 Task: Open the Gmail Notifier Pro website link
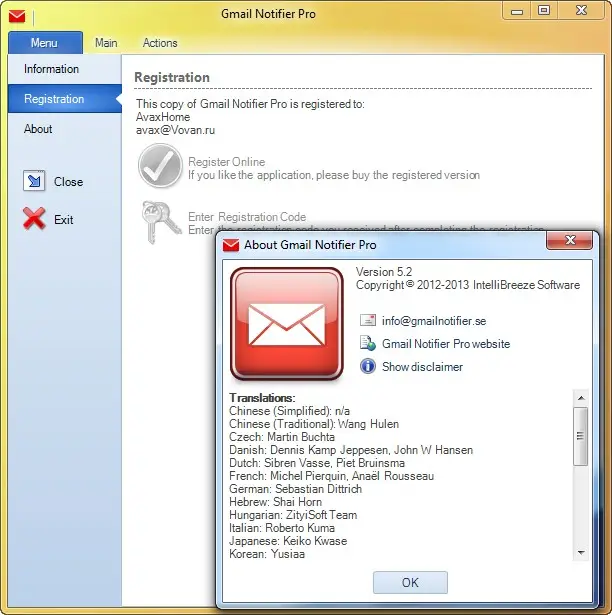[x=446, y=344]
